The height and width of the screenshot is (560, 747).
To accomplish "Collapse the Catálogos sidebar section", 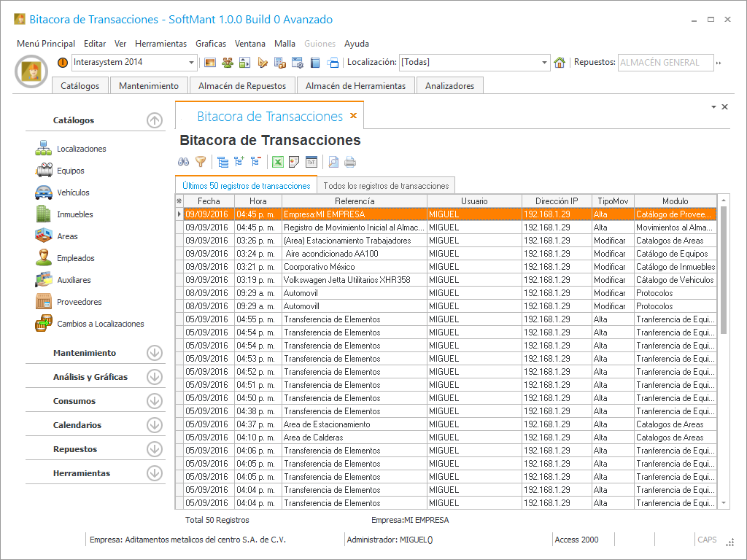I will [154, 120].
